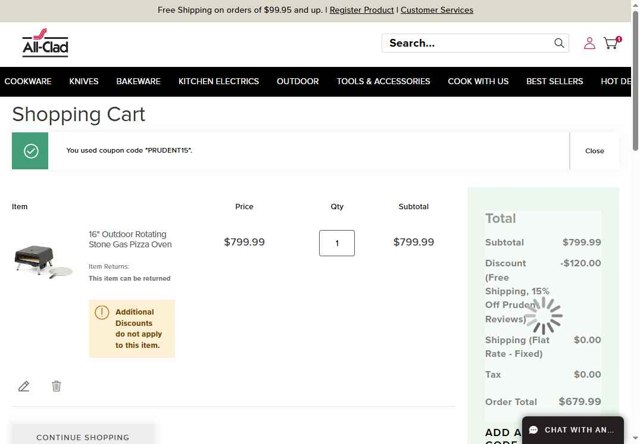Close the coupon code notification
Viewport: 640px width, 444px height.
click(x=594, y=151)
